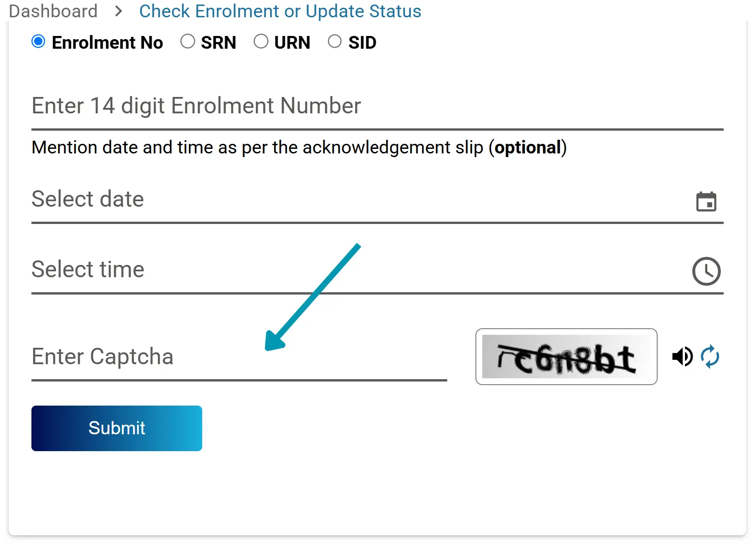Image resolution: width=756 pixels, height=544 pixels.
Task: Switch to the URN radio option
Action: click(x=261, y=42)
